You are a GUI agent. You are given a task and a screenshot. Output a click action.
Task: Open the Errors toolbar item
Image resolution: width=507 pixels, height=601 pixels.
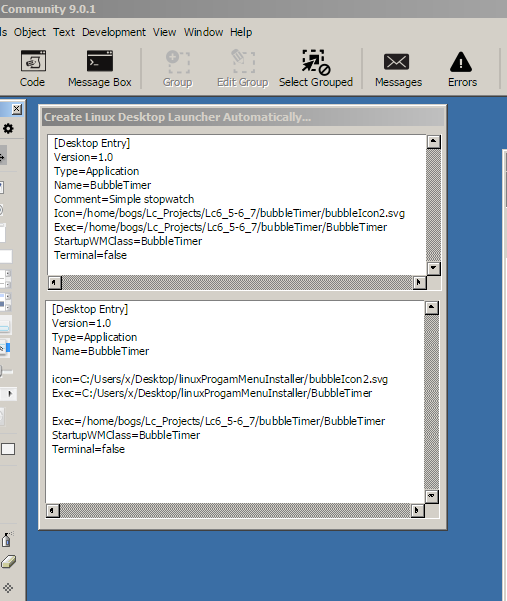462,69
